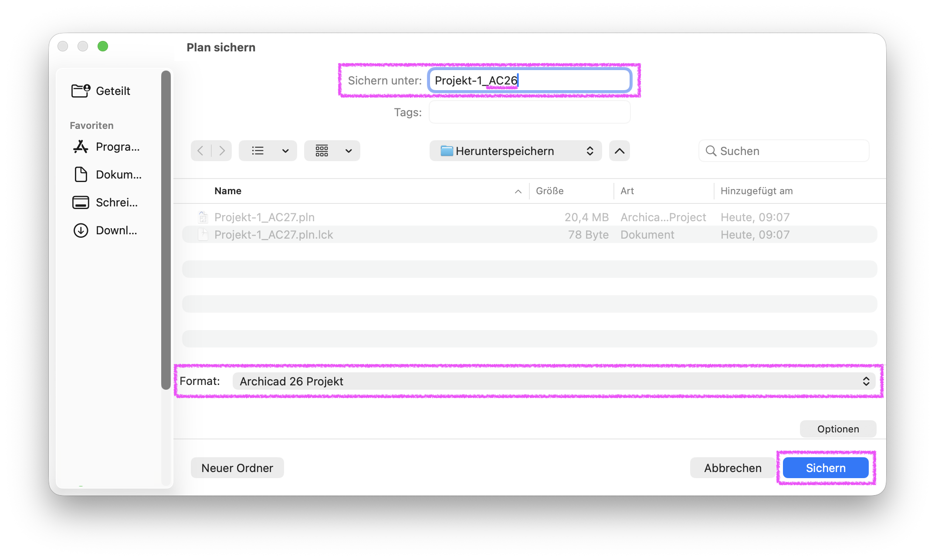Collapse dialog with the up-chevron button
Image resolution: width=935 pixels, height=560 pixels.
tap(620, 151)
